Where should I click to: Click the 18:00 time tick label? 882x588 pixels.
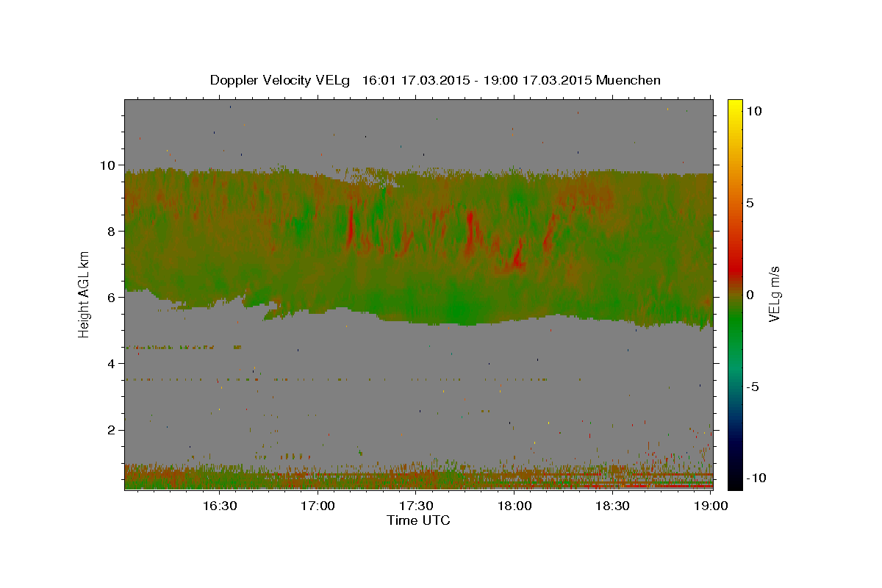pos(514,506)
